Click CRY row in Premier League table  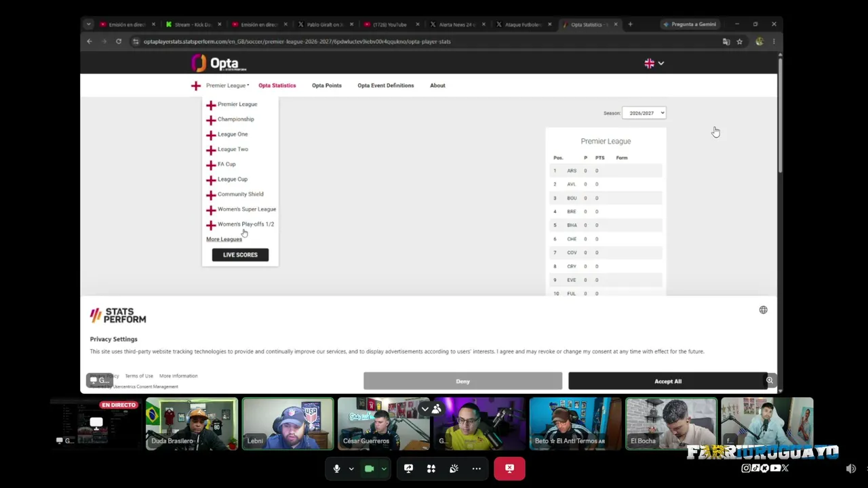[606, 266]
